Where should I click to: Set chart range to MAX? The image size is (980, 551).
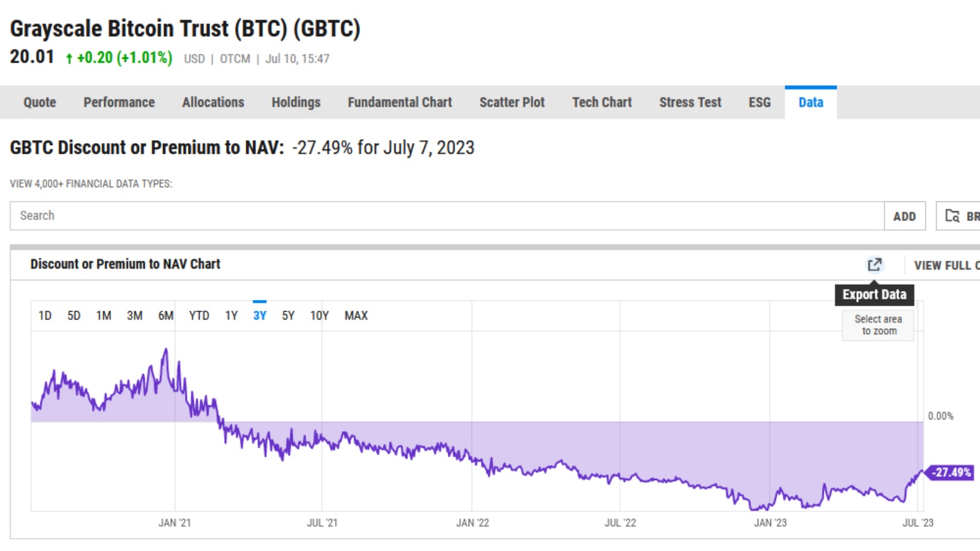click(356, 315)
